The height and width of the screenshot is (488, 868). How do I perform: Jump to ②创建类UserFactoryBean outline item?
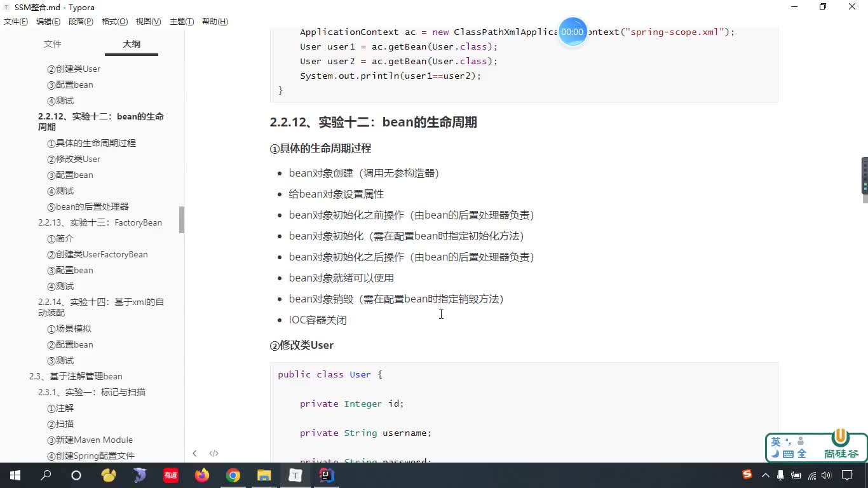[97, 254]
